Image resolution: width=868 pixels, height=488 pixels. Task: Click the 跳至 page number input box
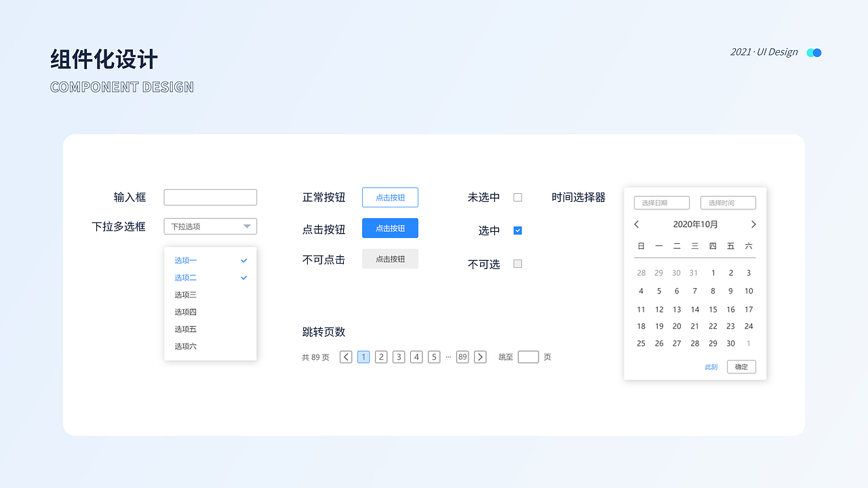click(528, 357)
